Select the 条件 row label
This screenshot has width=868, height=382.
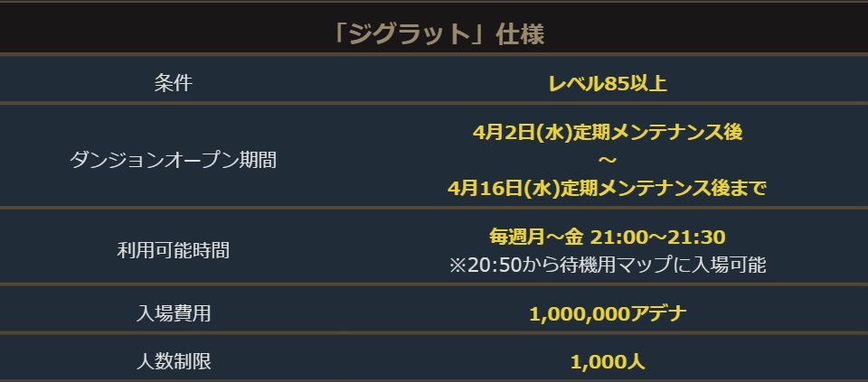(x=174, y=84)
